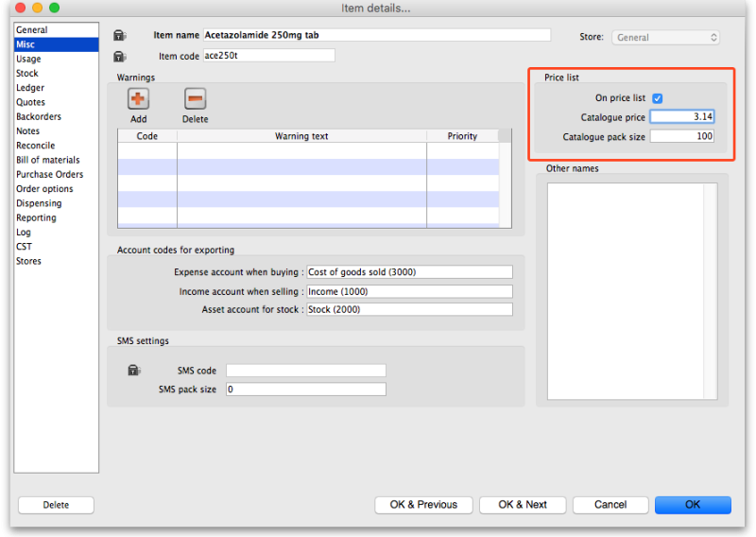Viewport: 756px width, 537px height.
Task: Click the lock icon beside Item name
Action: [x=120, y=36]
